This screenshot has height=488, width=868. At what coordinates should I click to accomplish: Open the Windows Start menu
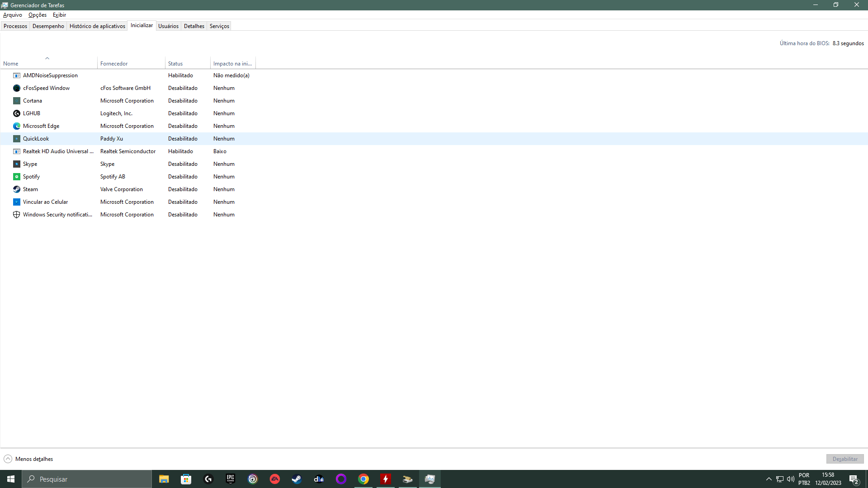coord(11,479)
